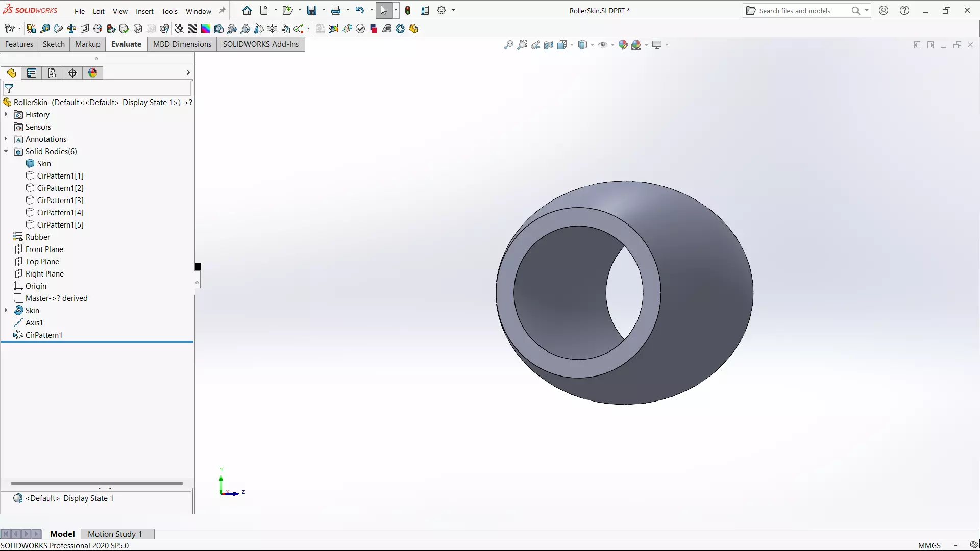This screenshot has height=551, width=980.
Task: Select the CirPattern1 feature
Action: tap(38, 335)
